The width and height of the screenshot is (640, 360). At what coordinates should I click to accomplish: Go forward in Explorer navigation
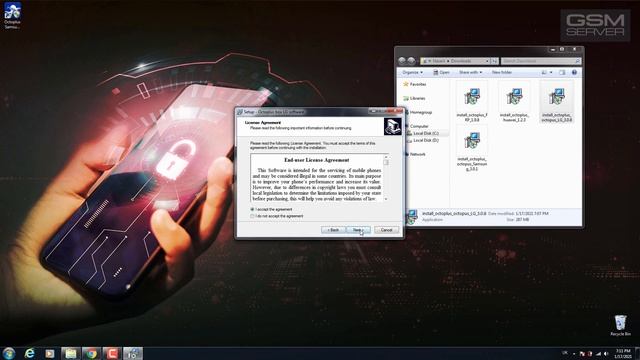pos(411,61)
